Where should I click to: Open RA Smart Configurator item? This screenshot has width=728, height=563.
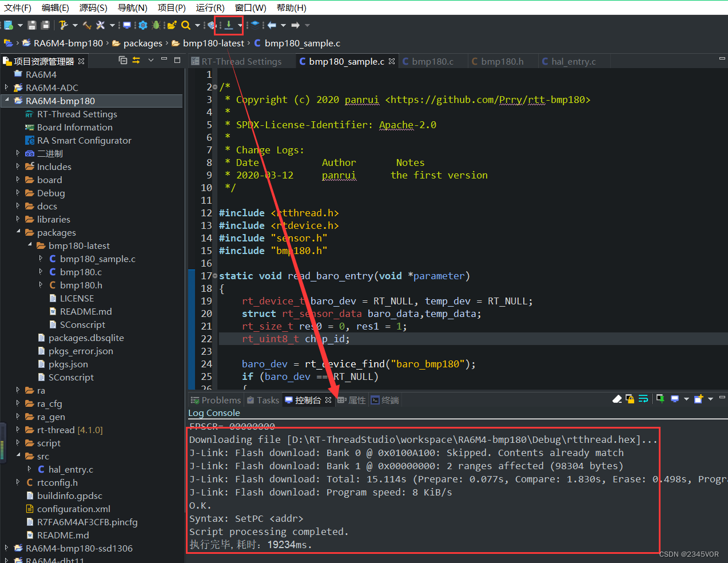[84, 140]
